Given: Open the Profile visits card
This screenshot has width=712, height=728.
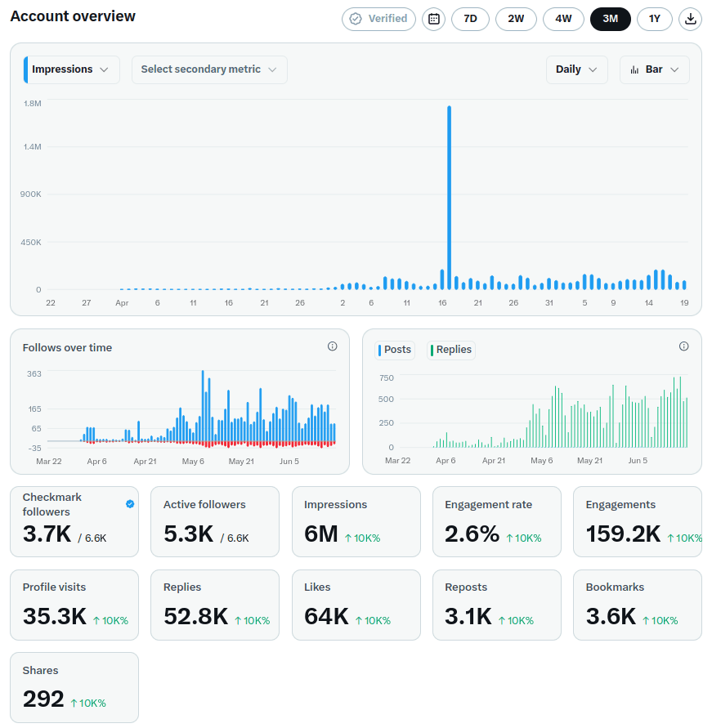Looking at the screenshot, I should [x=74, y=605].
